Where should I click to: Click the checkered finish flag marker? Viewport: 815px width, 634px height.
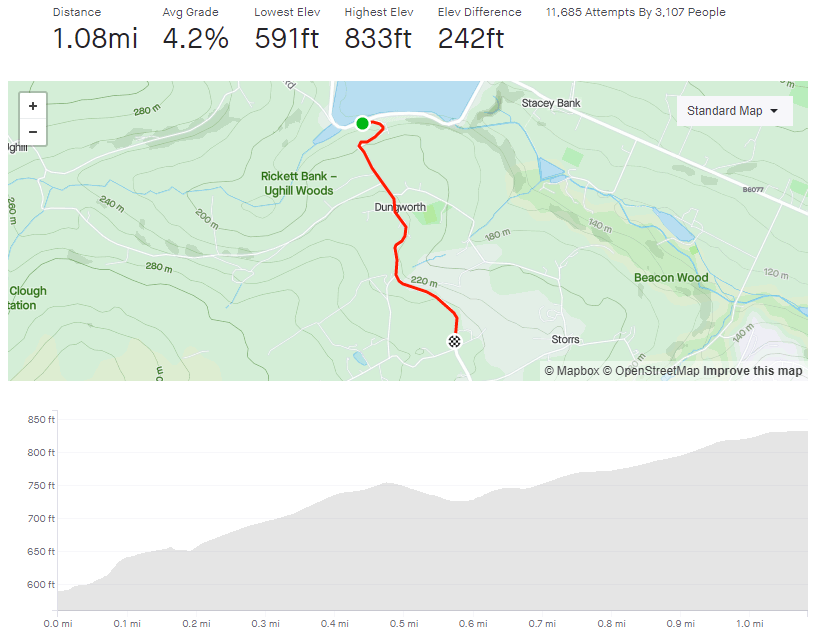coord(455,342)
